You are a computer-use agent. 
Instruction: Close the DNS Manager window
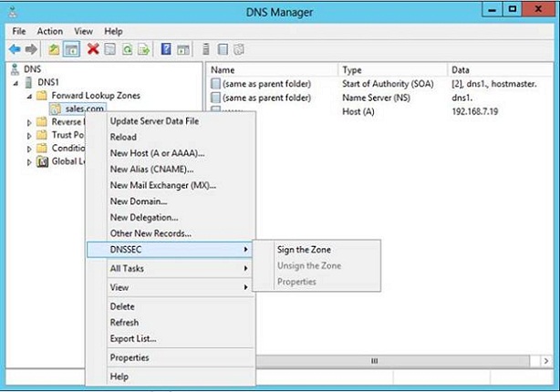(538, 10)
